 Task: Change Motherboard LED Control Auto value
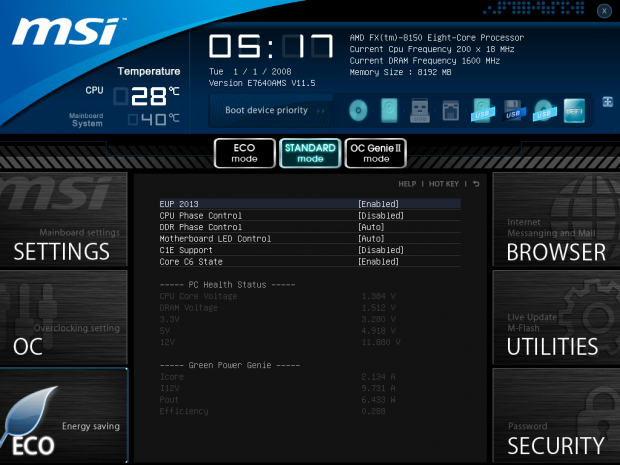(x=371, y=238)
